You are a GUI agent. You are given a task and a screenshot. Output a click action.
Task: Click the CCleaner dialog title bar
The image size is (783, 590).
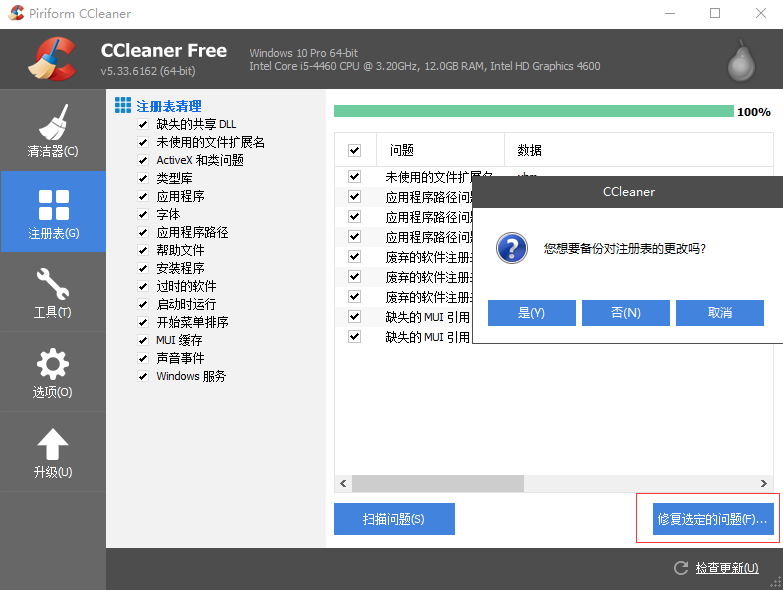pos(628,192)
